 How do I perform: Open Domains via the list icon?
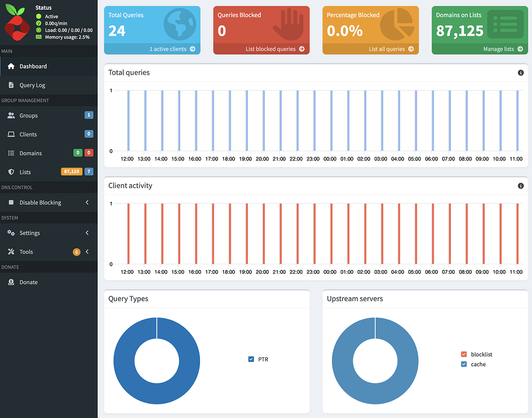[x=12, y=153]
